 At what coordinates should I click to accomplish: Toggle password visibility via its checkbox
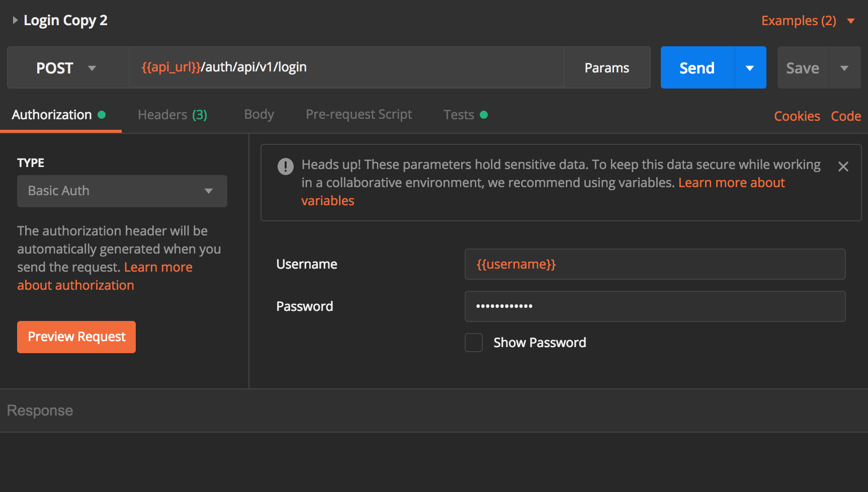(x=473, y=342)
